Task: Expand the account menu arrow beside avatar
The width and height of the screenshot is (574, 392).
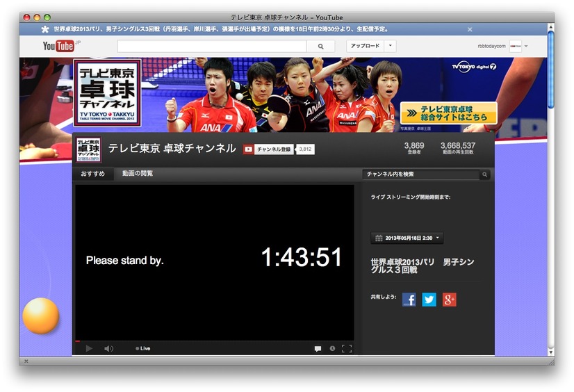Action: click(526, 46)
